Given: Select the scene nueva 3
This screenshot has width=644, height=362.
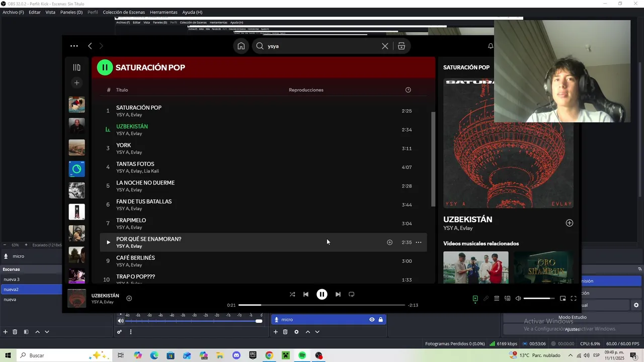Looking at the screenshot, I should 31,280.
